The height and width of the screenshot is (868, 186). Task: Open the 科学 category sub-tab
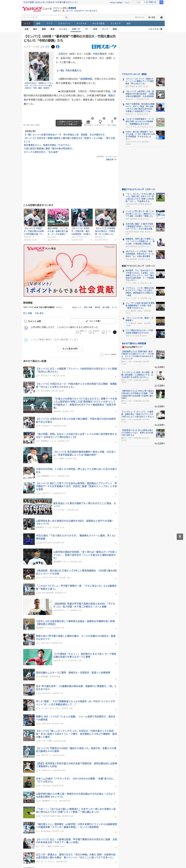[95, 29]
